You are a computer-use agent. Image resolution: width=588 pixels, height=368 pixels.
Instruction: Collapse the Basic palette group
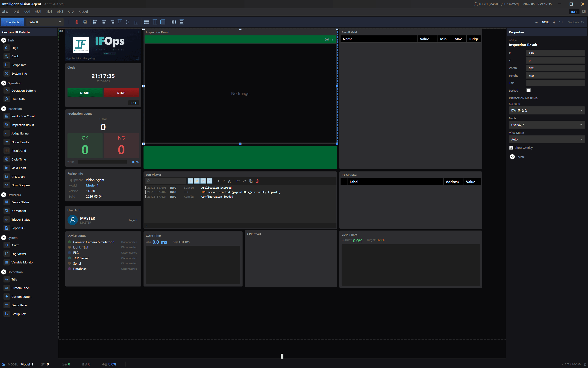pos(4,40)
